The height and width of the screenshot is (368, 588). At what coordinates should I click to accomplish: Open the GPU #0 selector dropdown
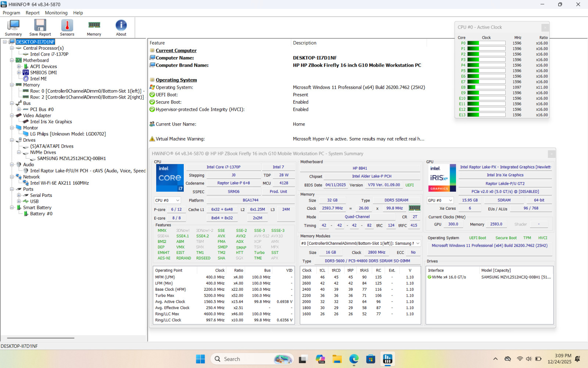(x=440, y=200)
